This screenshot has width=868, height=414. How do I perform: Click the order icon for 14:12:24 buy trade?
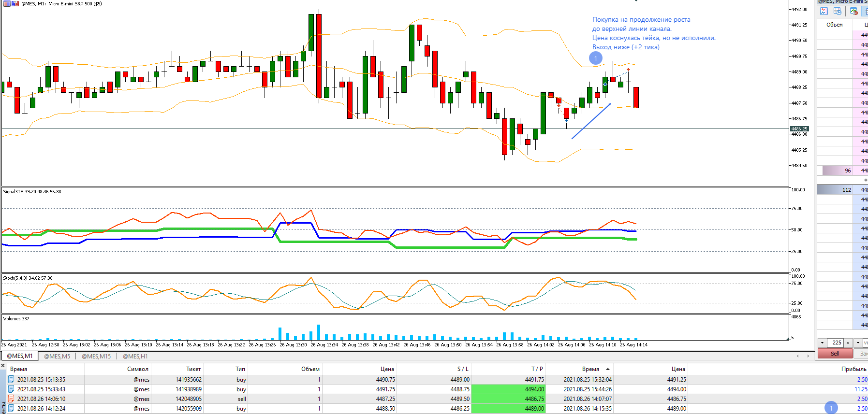click(11, 409)
